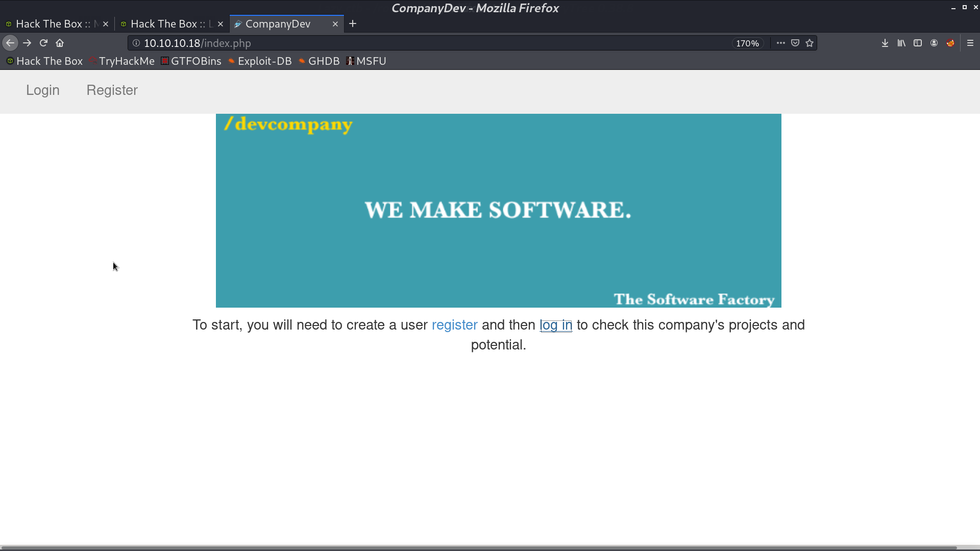The image size is (980, 551).
Task: Open the GHDB bookmark
Action: pos(319,61)
